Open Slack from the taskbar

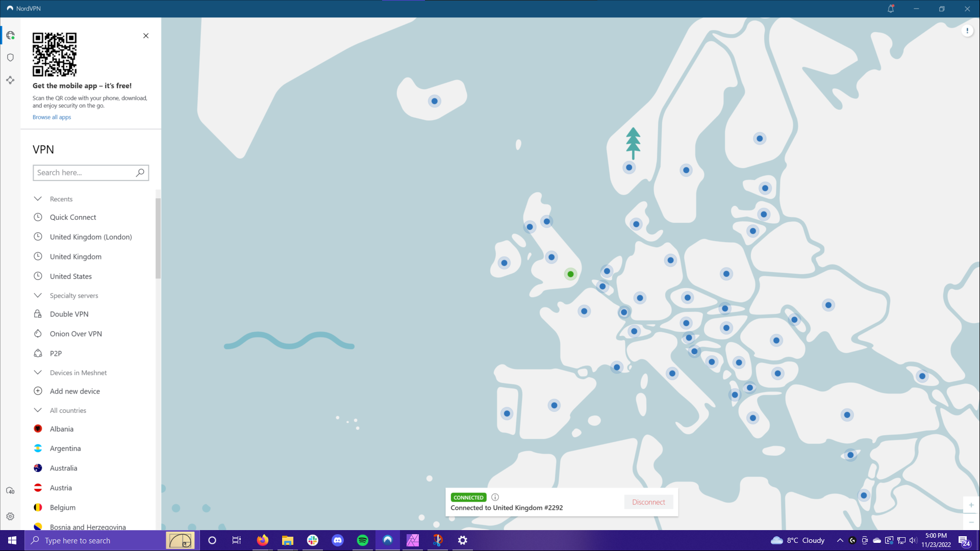(312, 540)
